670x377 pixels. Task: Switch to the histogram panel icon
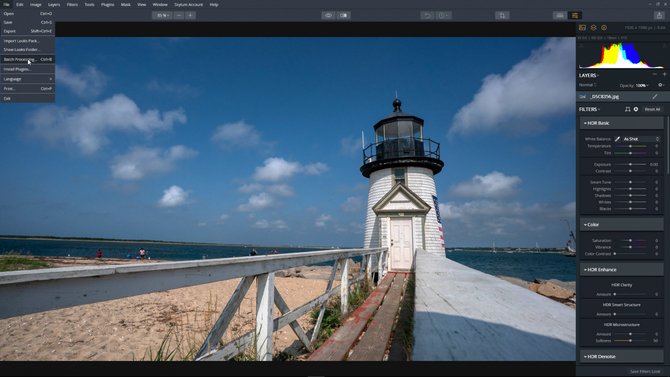click(582, 27)
